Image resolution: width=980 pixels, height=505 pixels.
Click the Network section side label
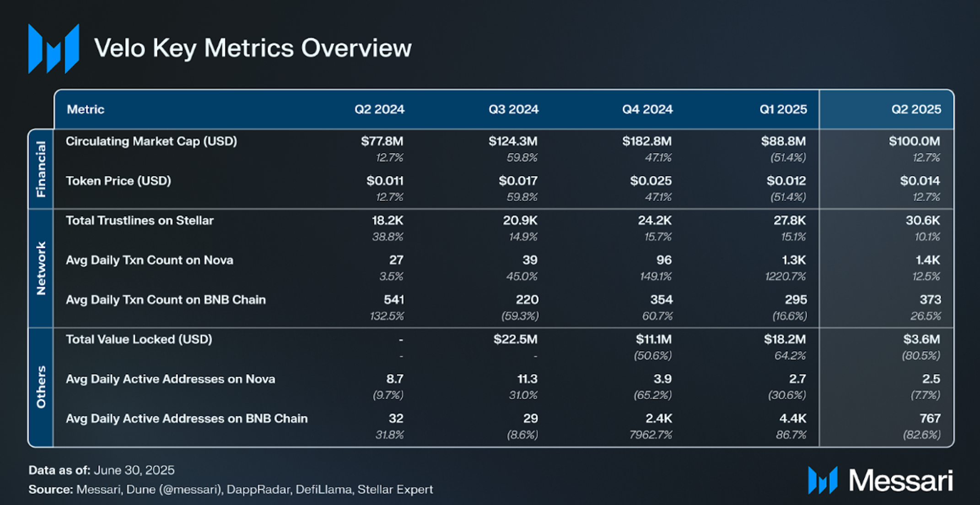[x=41, y=268]
